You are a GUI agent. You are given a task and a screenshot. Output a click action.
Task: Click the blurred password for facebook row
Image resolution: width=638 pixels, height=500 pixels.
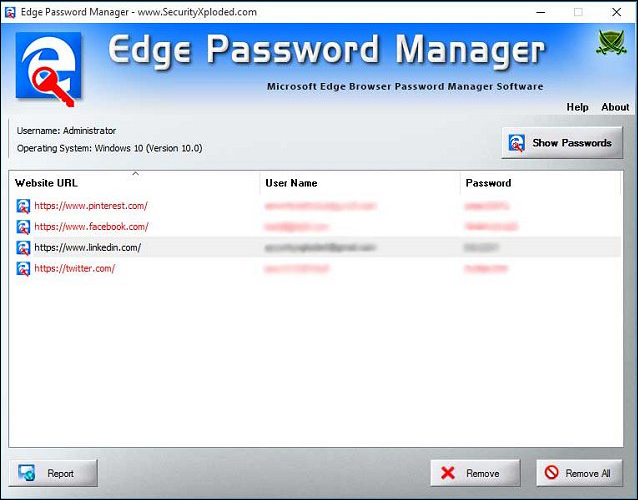click(491, 227)
